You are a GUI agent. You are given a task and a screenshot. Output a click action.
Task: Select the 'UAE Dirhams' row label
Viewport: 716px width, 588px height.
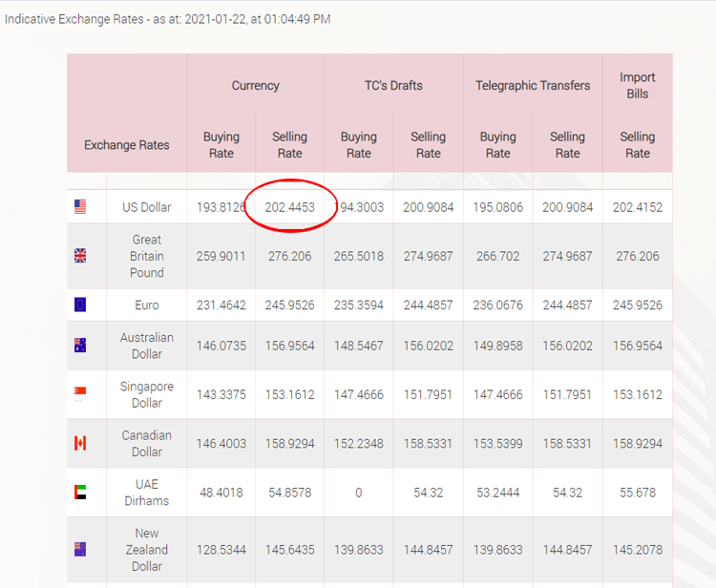pos(147,493)
